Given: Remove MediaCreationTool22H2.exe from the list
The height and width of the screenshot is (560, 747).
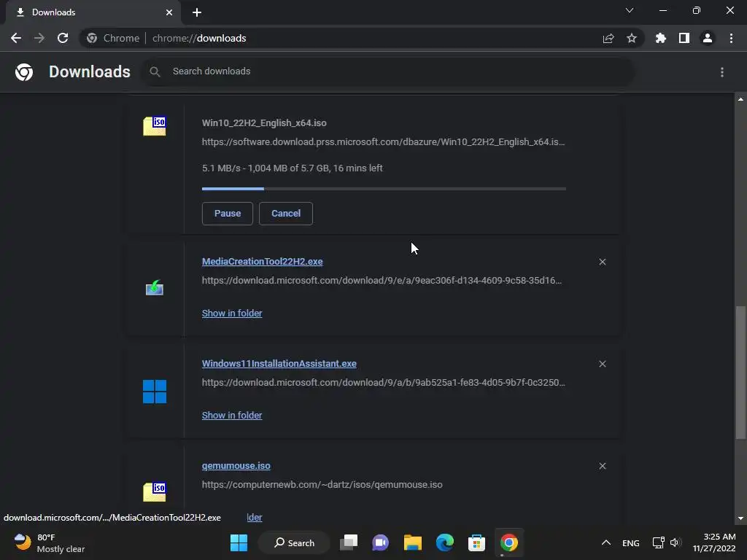Looking at the screenshot, I should (x=602, y=262).
